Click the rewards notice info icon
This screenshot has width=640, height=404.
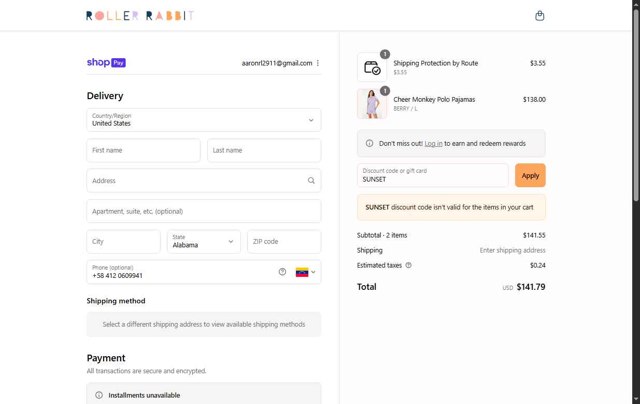coord(369,143)
